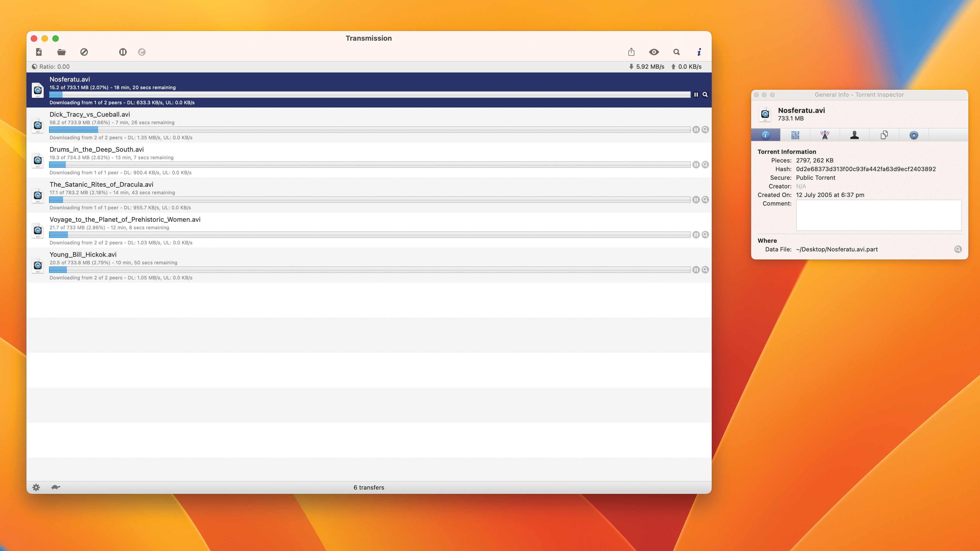The image size is (980, 551).
Task: Click the Inspector header file icon
Action: coord(765,114)
